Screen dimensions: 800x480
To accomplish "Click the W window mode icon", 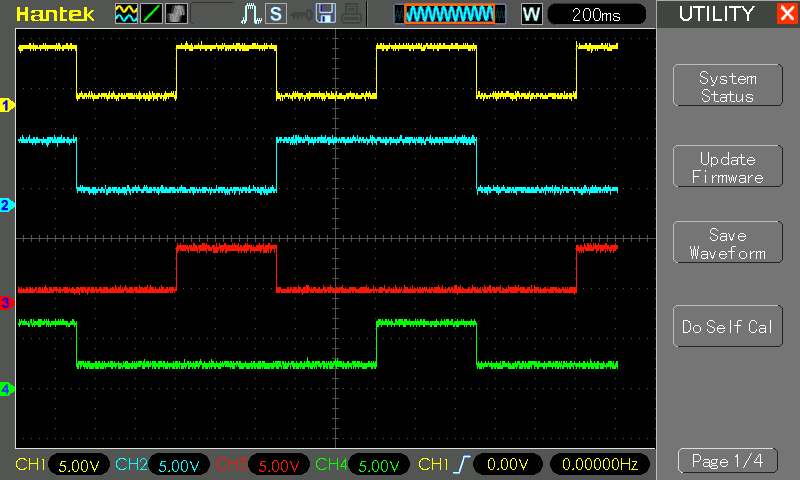I will [532, 14].
